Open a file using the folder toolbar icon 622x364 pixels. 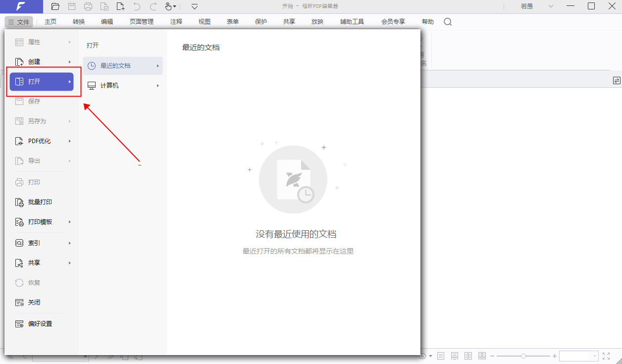(55, 6)
